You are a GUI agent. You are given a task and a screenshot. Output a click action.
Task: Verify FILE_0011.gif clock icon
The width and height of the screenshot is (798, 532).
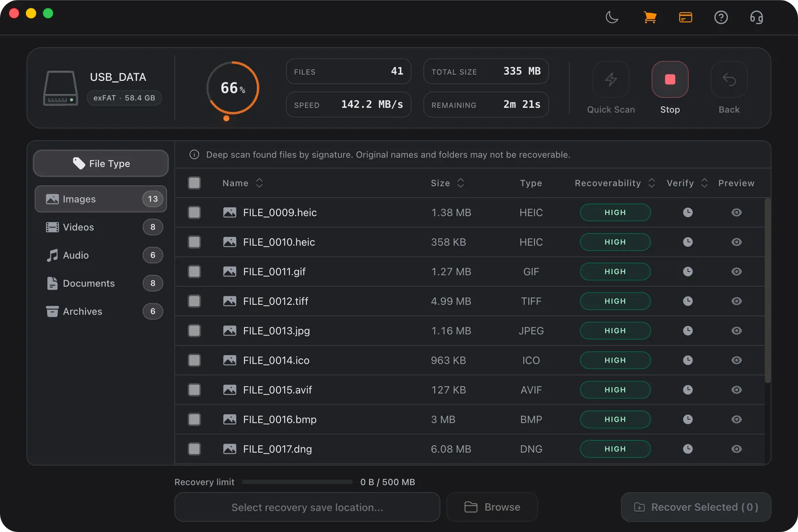[x=688, y=272]
